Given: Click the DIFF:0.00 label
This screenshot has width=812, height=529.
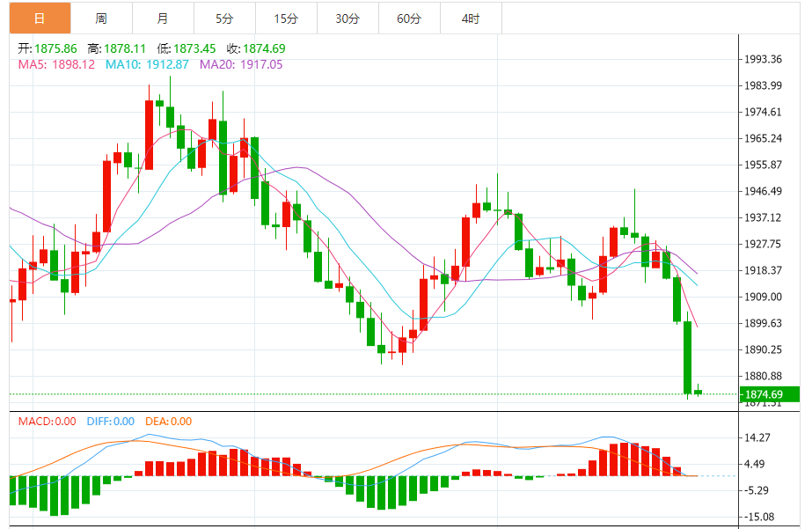Looking at the screenshot, I should tap(111, 422).
